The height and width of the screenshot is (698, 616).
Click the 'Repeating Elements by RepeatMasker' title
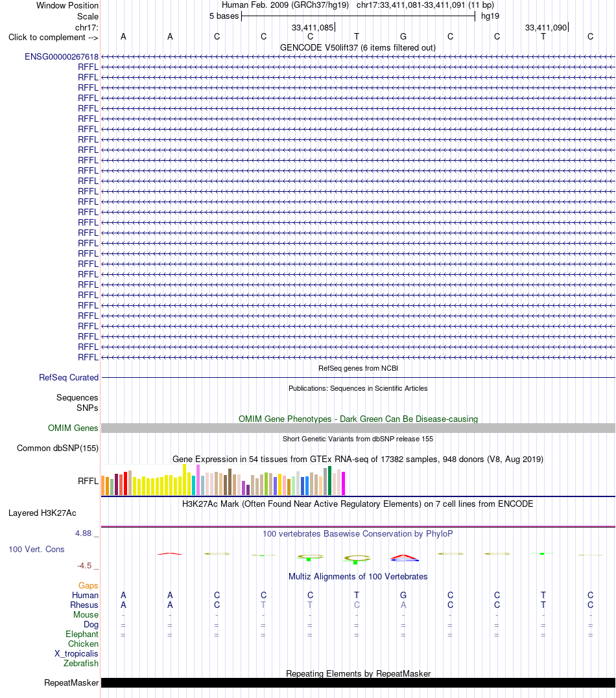358,673
